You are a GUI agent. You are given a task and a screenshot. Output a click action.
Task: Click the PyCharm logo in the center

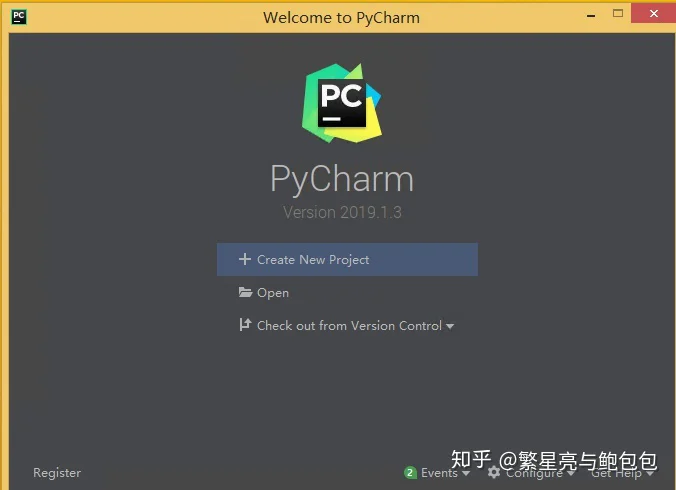pos(342,103)
